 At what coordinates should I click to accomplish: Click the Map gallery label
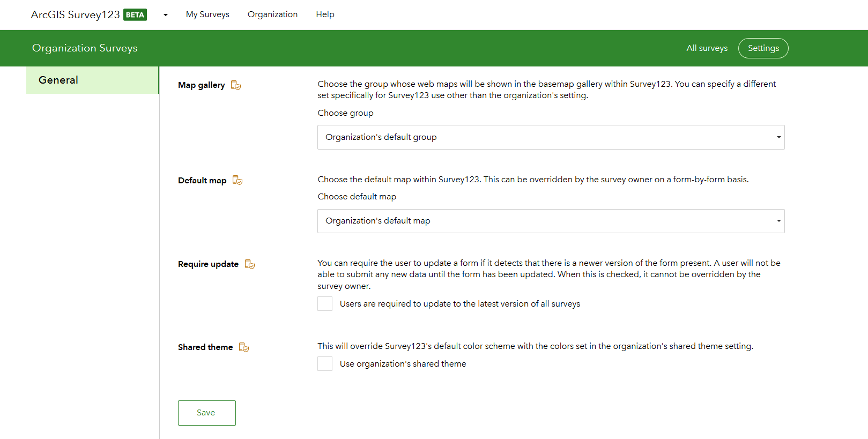tap(202, 85)
